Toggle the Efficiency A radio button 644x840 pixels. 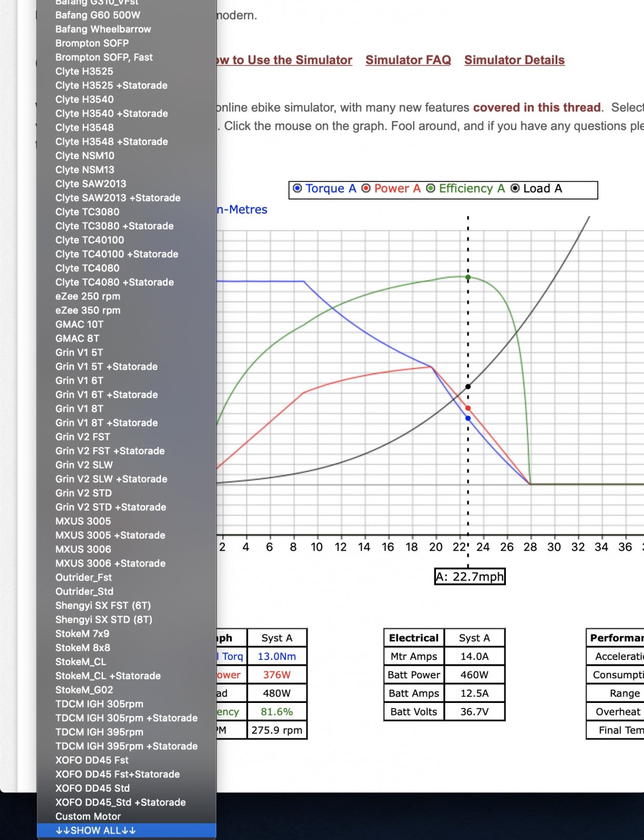pos(431,188)
